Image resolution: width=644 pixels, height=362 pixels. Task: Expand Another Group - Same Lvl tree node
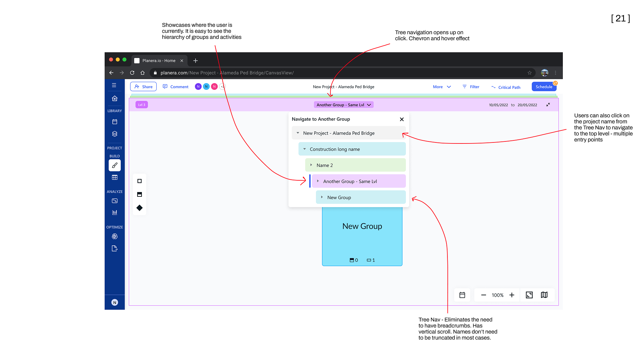click(x=318, y=181)
